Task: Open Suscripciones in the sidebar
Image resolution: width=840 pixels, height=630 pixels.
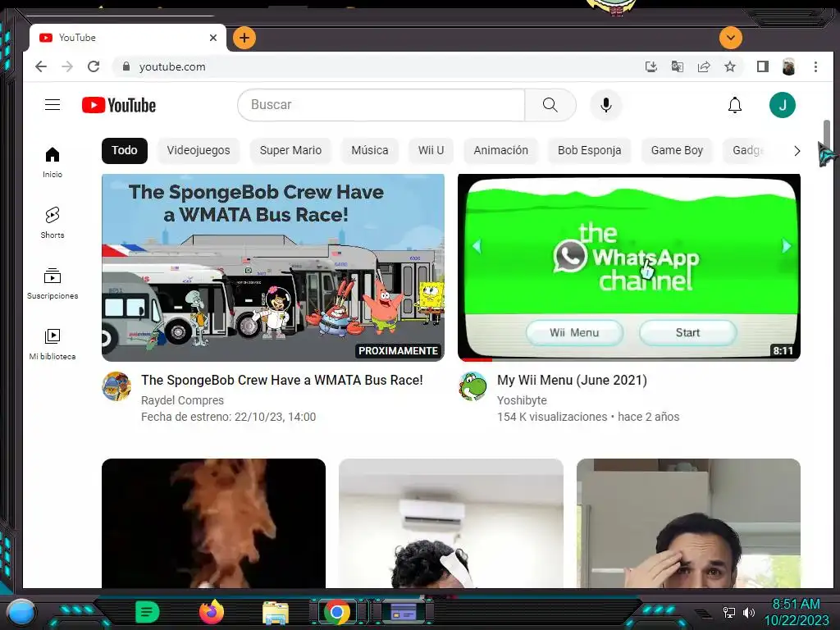Action: [52, 284]
